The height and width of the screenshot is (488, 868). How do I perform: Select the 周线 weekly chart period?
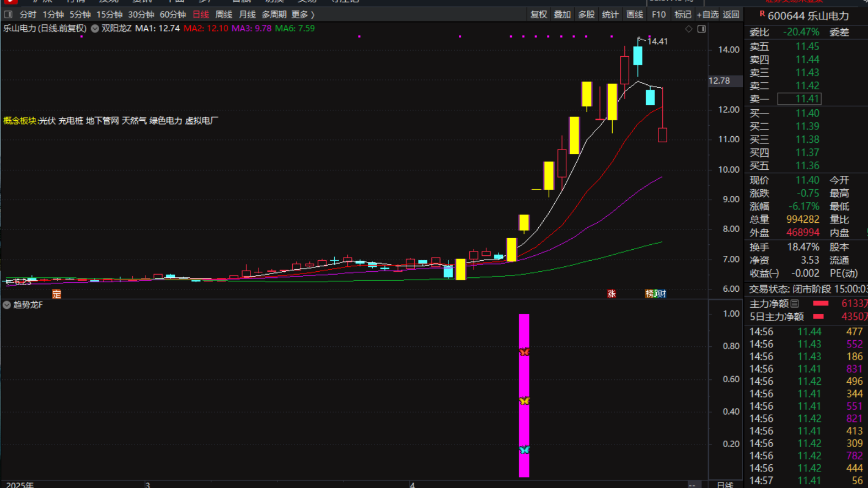(x=223, y=14)
